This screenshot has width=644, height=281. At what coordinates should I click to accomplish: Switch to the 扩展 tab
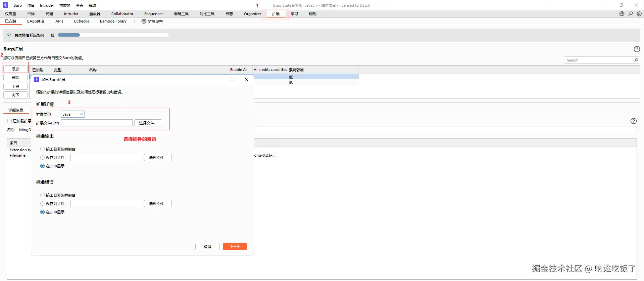(276, 14)
